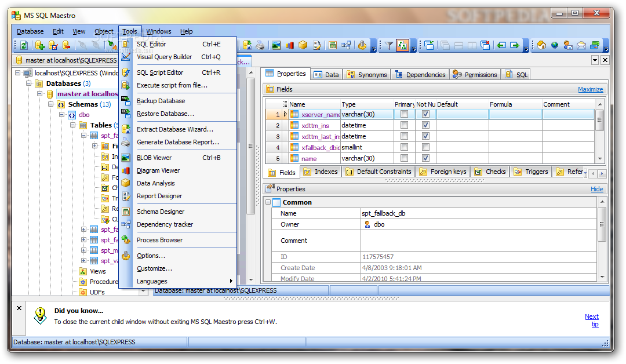
Task: Click the Close All Windows toolbar icon
Action: [485, 45]
